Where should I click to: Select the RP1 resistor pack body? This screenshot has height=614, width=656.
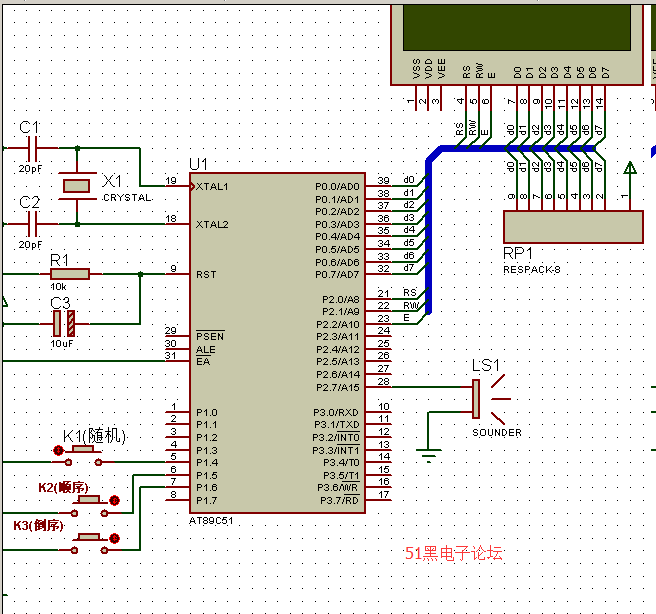(x=573, y=227)
